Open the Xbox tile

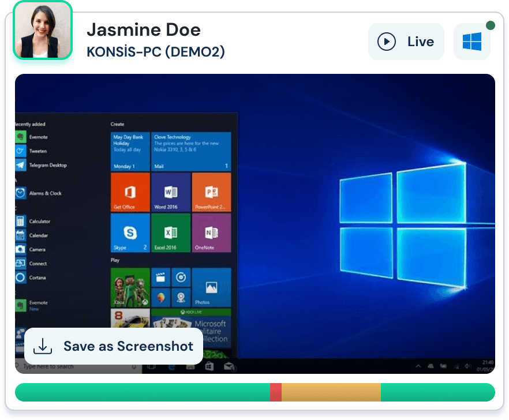click(130, 287)
